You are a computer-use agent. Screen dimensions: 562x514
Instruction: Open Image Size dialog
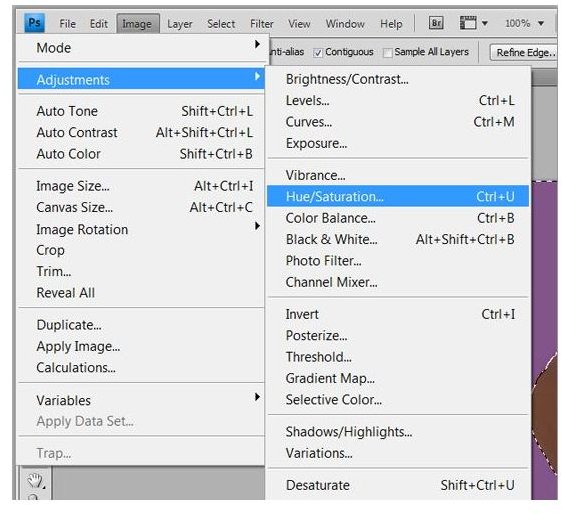coord(142,186)
